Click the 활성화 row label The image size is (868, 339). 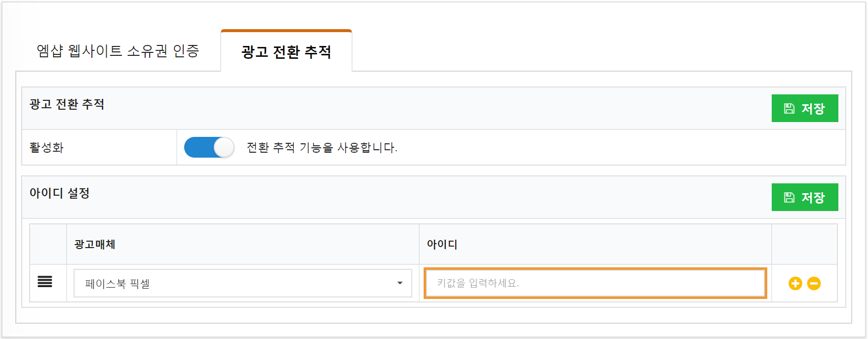(46, 147)
